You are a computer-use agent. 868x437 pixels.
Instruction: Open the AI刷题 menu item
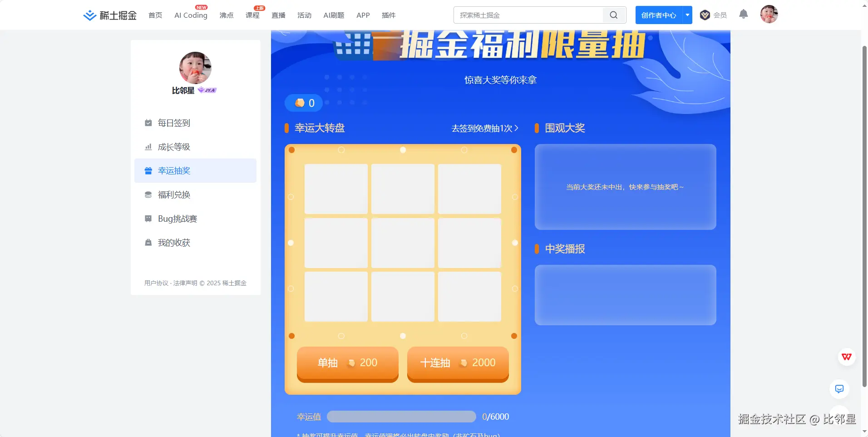pyautogui.click(x=333, y=15)
